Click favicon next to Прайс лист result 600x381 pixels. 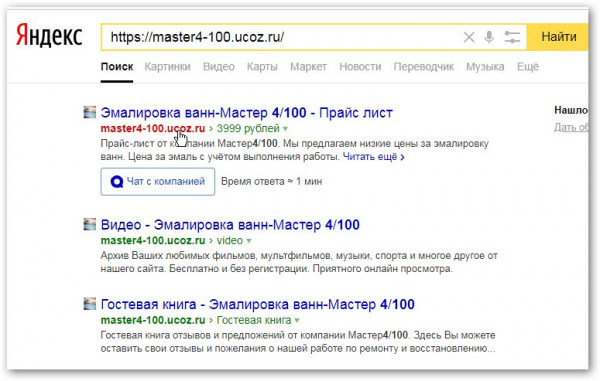click(90, 112)
